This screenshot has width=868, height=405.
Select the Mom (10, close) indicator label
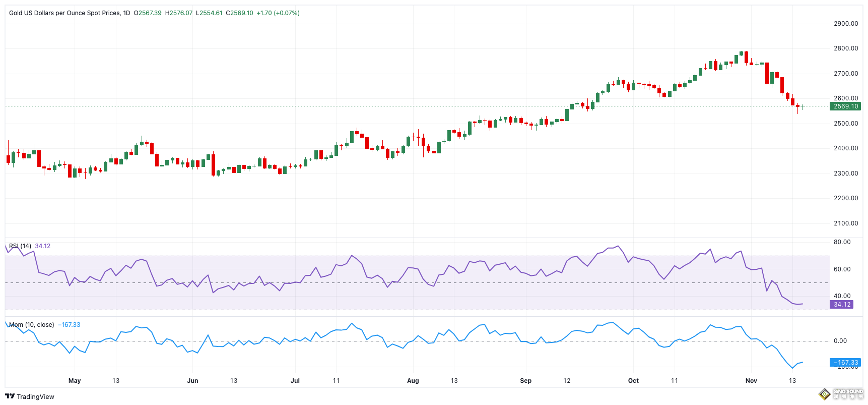pyautogui.click(x=31, y=325)
